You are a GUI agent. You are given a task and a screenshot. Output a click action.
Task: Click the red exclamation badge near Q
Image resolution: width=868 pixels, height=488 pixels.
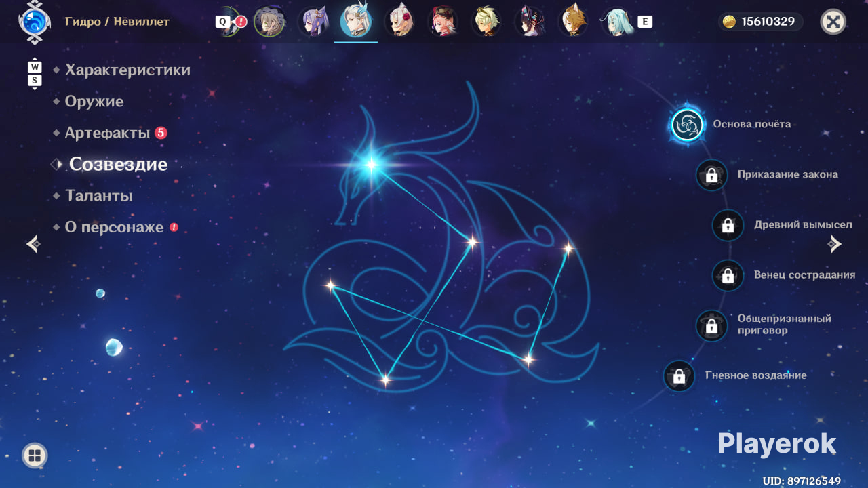(241, 22)
